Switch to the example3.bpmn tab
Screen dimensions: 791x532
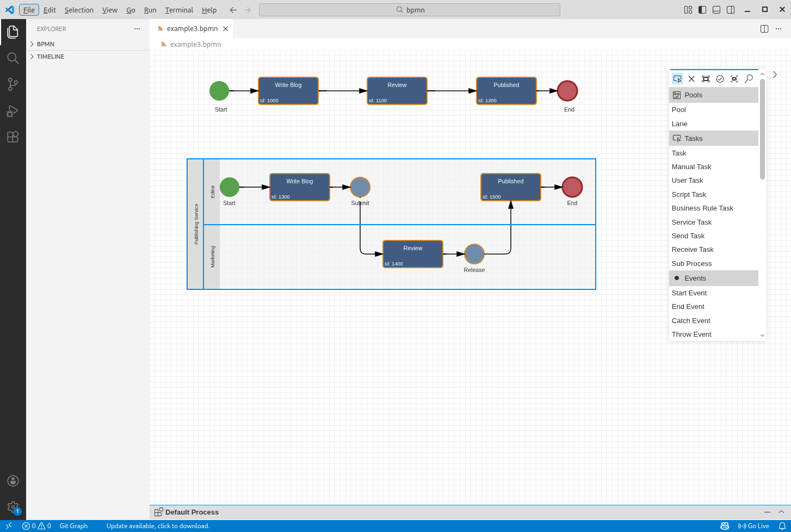192,29
